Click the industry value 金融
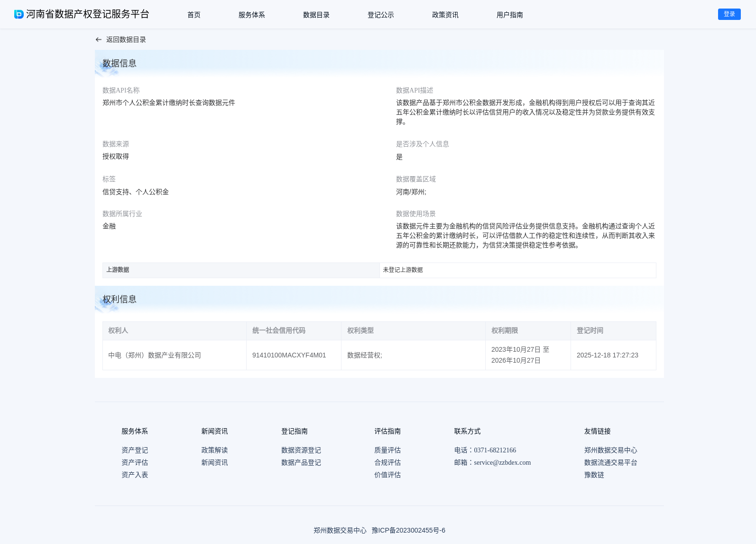Image resolution: width=756 pixels, height=544 pixels. [109, 226]
